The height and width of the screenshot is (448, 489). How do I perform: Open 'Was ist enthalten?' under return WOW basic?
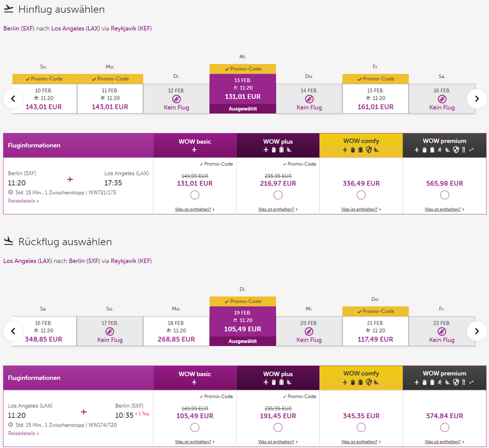tap(194, 442)
